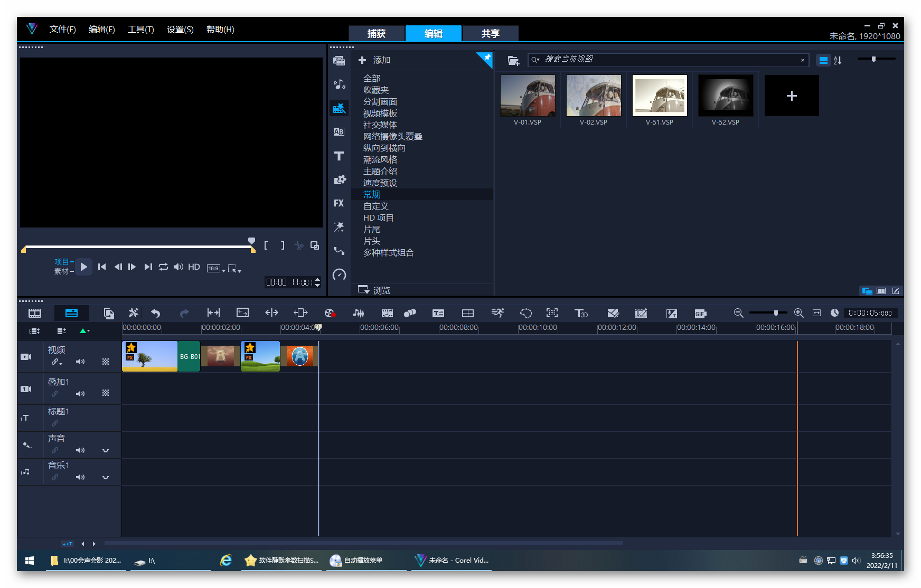Open the record/capture option icon

tap(330, 313)
